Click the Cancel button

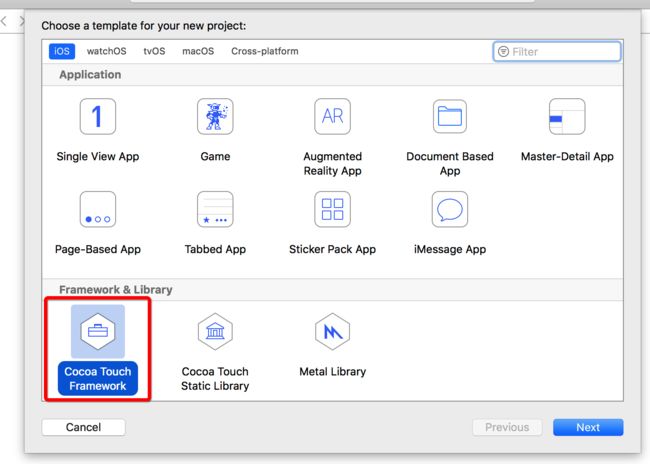click(83, 427)
